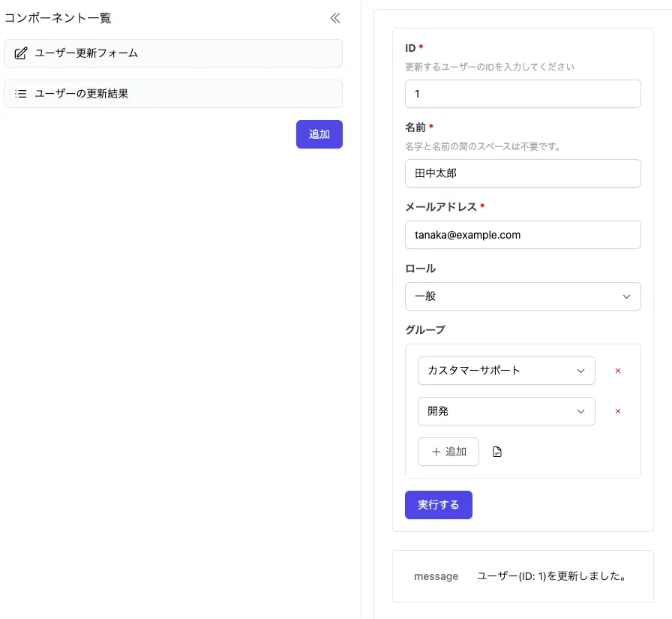Click the document icon next to ＋追加

click(x=496, y=452)
